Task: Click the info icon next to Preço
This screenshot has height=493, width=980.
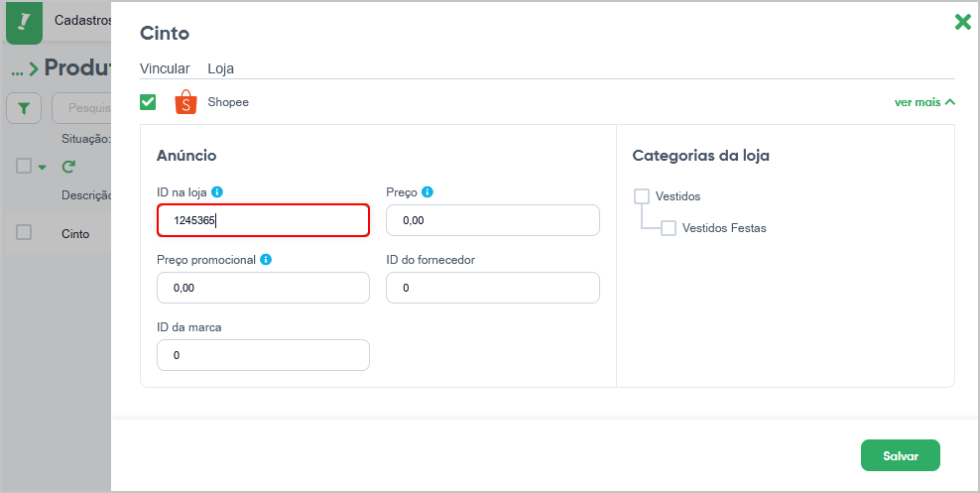Action: coord(428,192)
